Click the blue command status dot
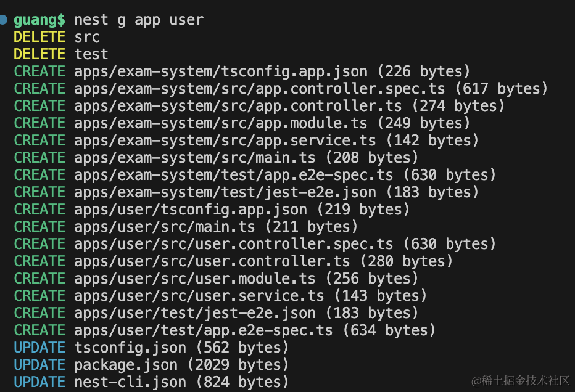Image resolution: width=575 pixels, height=392 pixels. click(x=4, y=20)
